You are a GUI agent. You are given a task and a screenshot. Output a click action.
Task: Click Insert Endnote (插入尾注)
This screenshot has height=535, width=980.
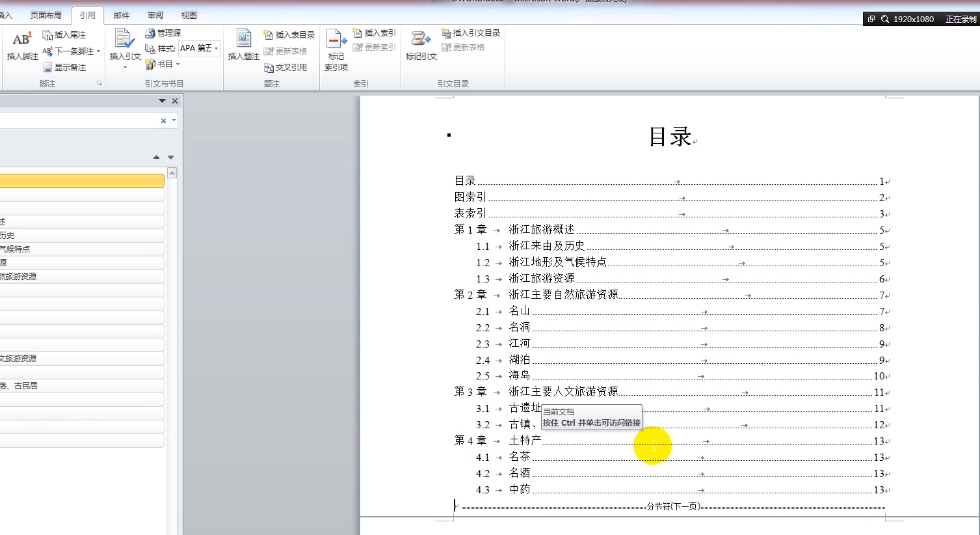point(64,35)
